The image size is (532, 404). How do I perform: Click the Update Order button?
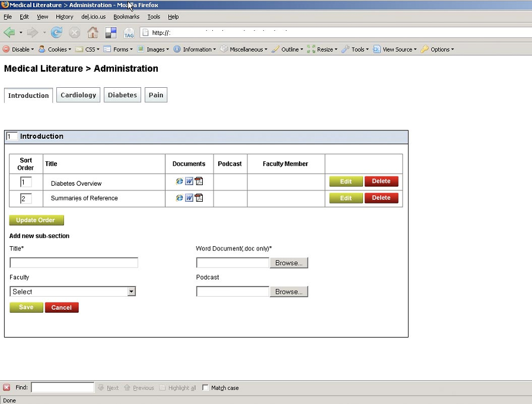(36, 220)
